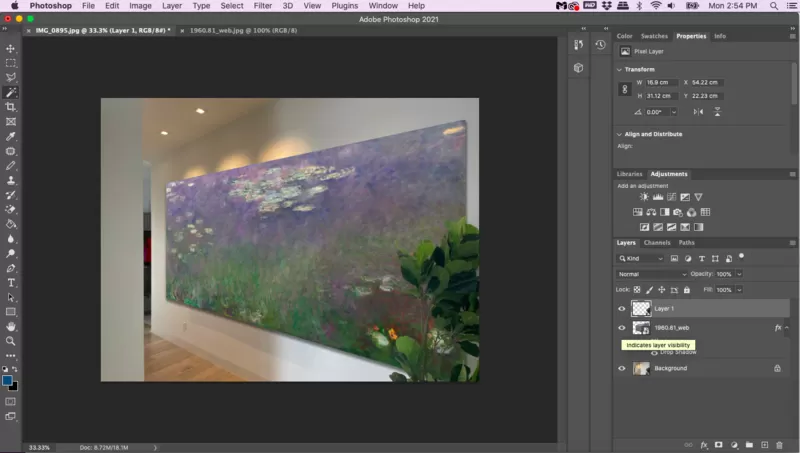Select the Dodge tool
The height and width of the screenshot is (453, 800).
10,254
